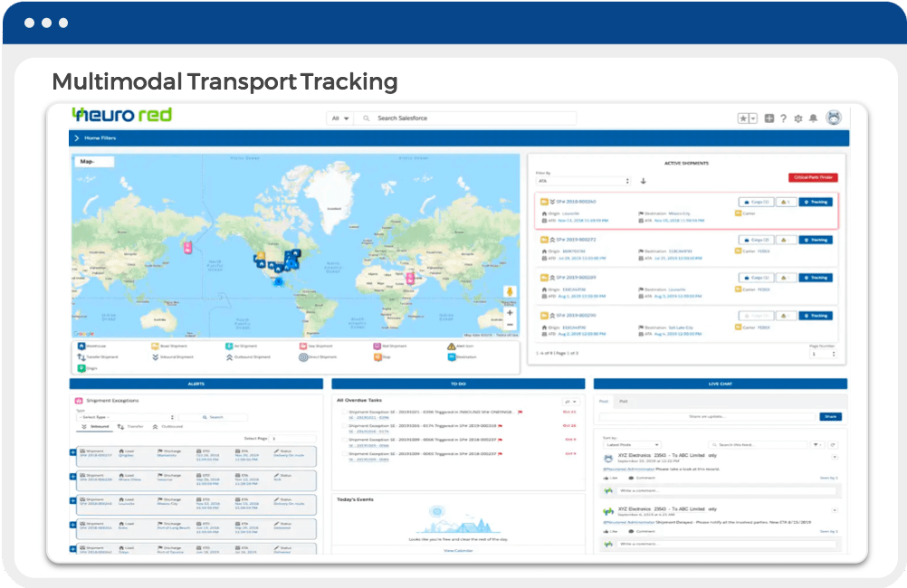
Task: Expand the Home Filters chevron
Action: click(76, 138)
